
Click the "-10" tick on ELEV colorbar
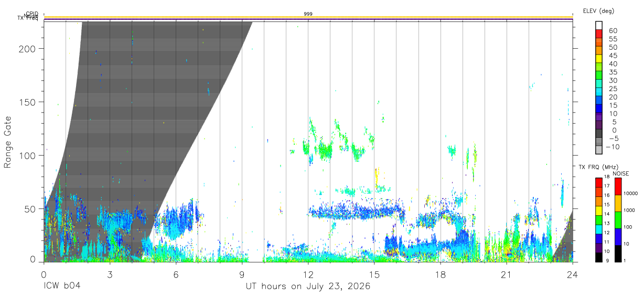pyautogui.click(x=612, y=147)
